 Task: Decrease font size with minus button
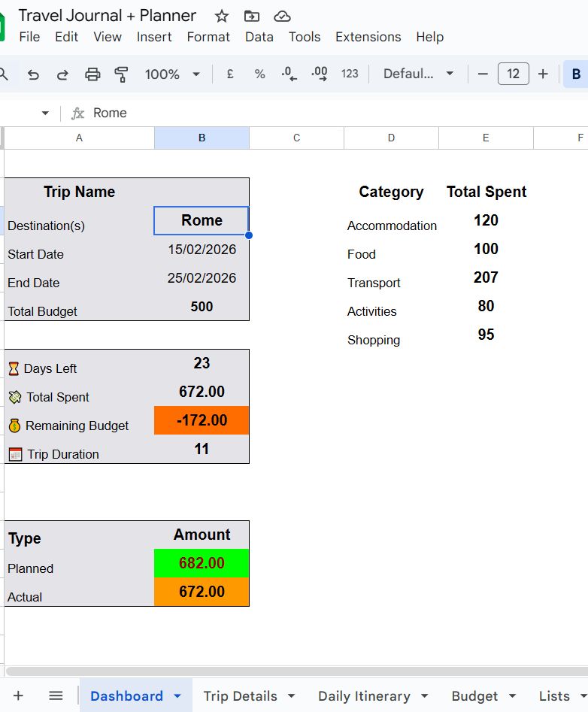[483, 74]
